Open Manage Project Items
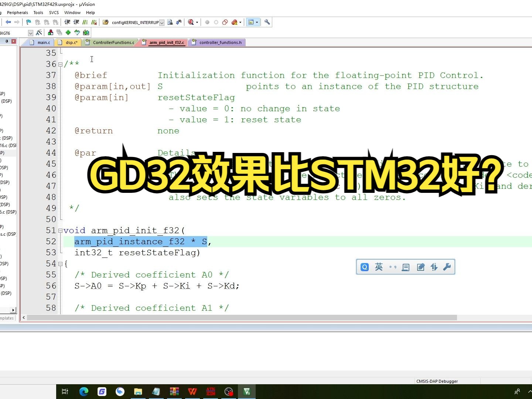532x399 pixels. [51, 33]
